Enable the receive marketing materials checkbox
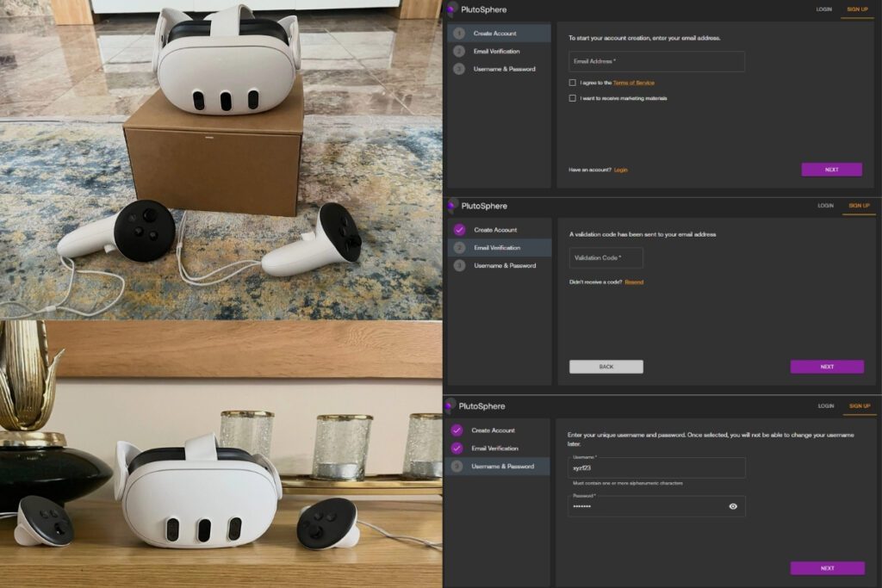 pyautogui.click(x=573, y=98)
